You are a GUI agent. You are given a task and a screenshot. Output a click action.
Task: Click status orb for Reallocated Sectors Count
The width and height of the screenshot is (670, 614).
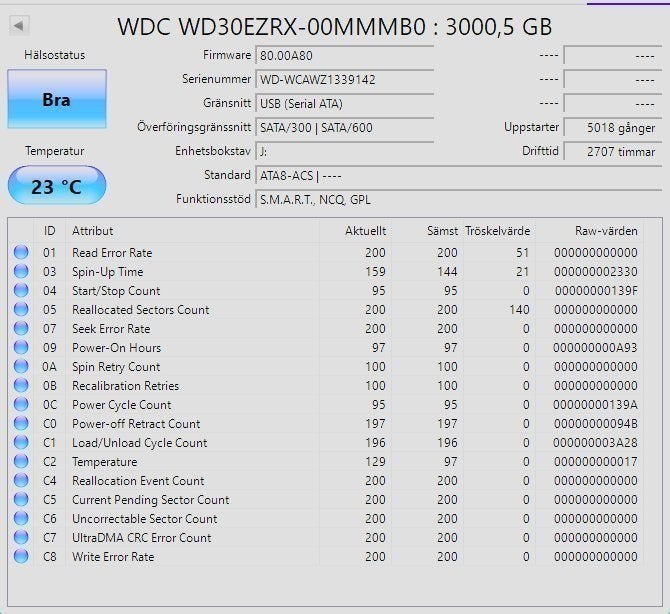21,309
